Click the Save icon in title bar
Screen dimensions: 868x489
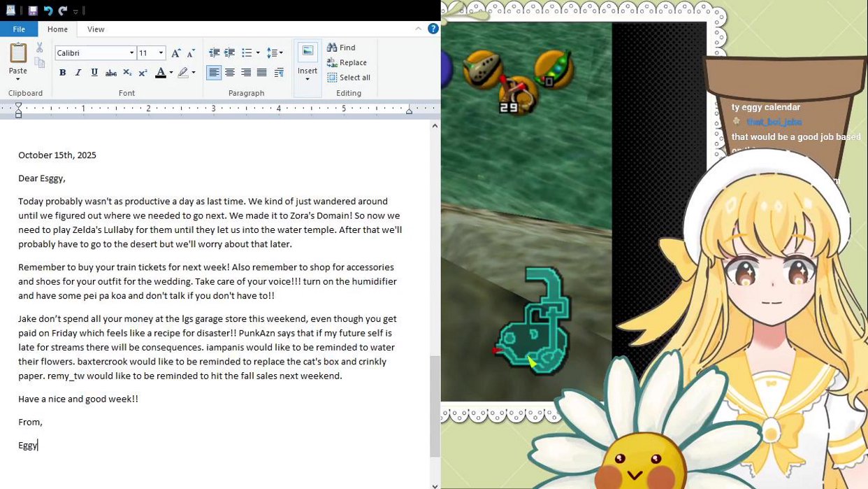[x=33, y=10]
